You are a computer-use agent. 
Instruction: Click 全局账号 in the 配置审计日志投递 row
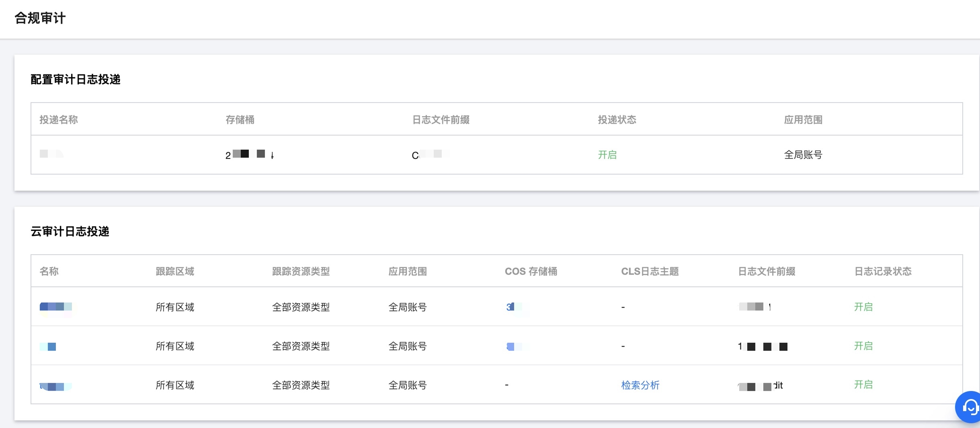click(803, 155)
